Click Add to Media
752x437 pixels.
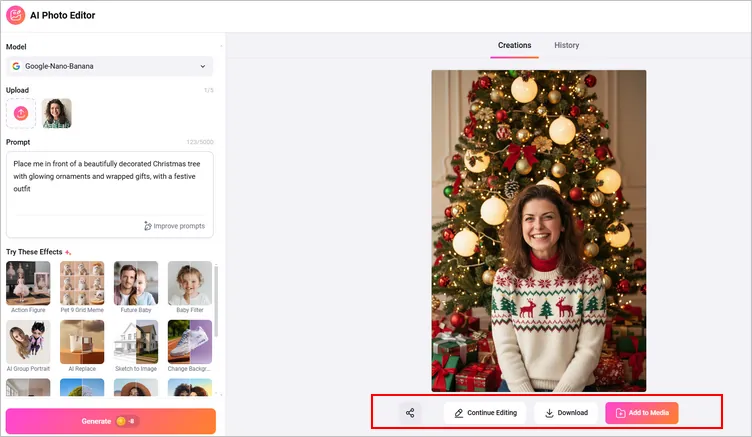[x=642, y=413]
